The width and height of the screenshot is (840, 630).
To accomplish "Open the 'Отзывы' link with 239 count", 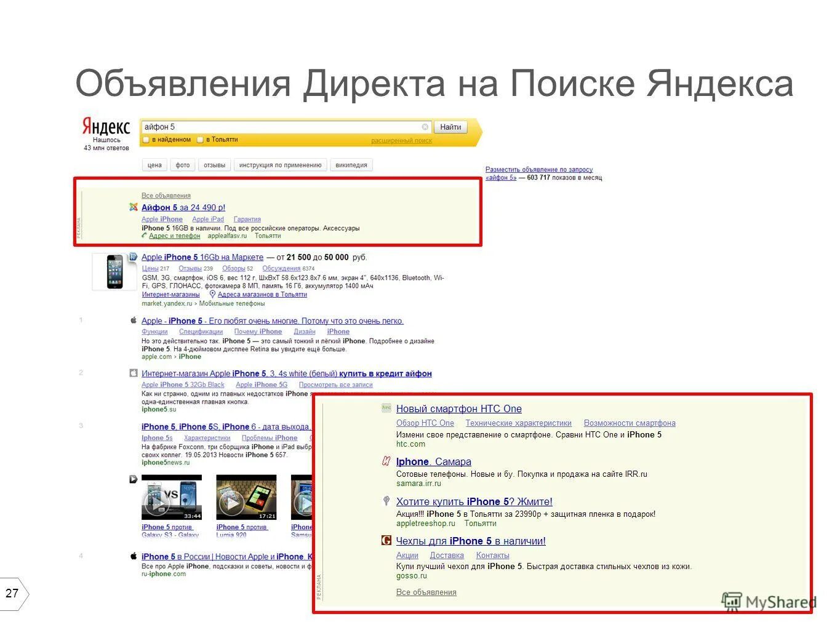I will pyautogui.click(x=190, y=268).
